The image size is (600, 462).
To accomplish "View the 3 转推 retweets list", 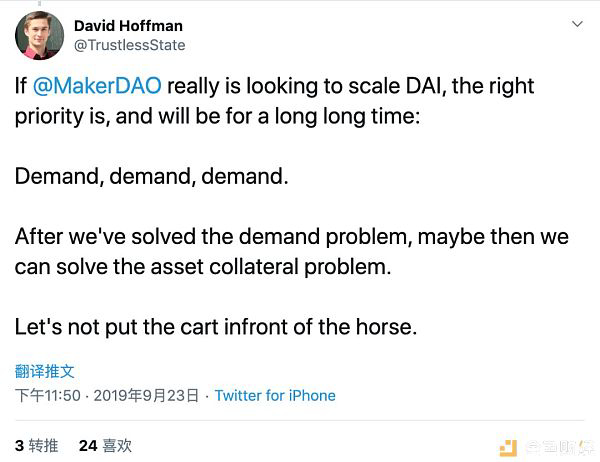I will click(x=36, y=446).
